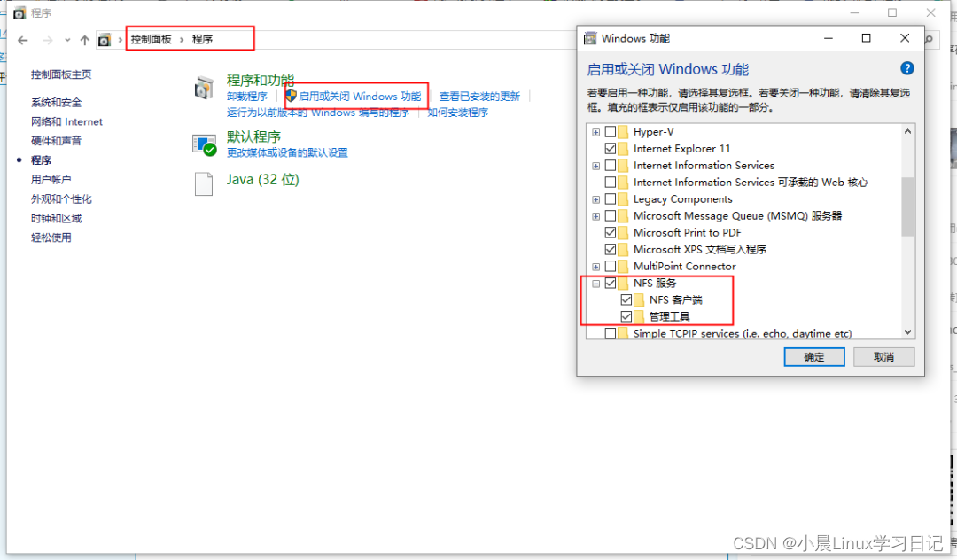Viewport: 957px width, 560px height.
Task: Click the 确定 button
Action: point(814,357)
